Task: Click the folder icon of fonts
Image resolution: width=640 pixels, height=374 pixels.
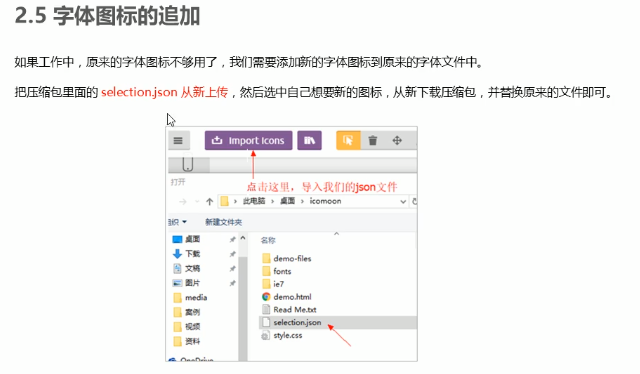Action: click(266, 271)
